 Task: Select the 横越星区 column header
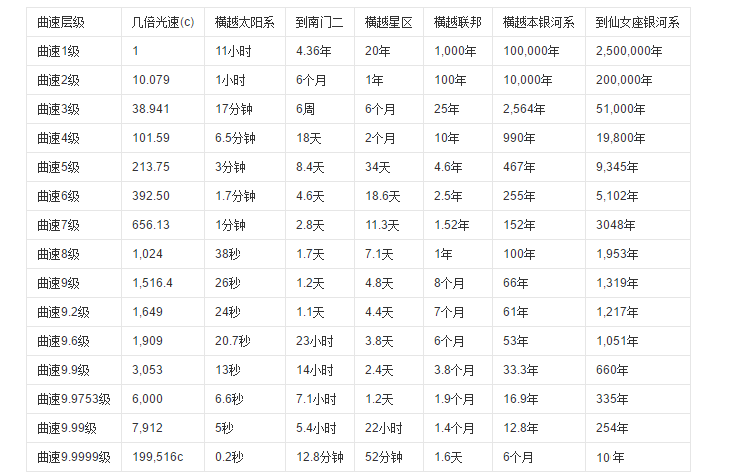[x=388, y=22]
